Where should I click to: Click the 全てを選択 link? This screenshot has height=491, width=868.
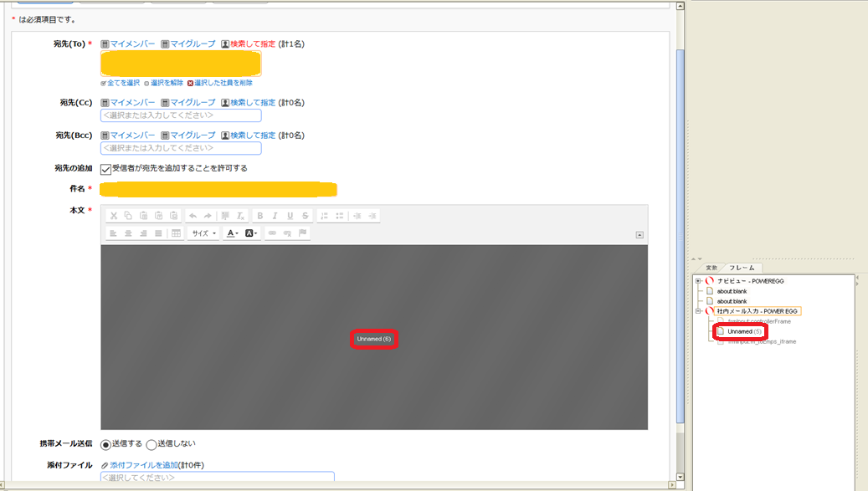(x=123, y=83)
